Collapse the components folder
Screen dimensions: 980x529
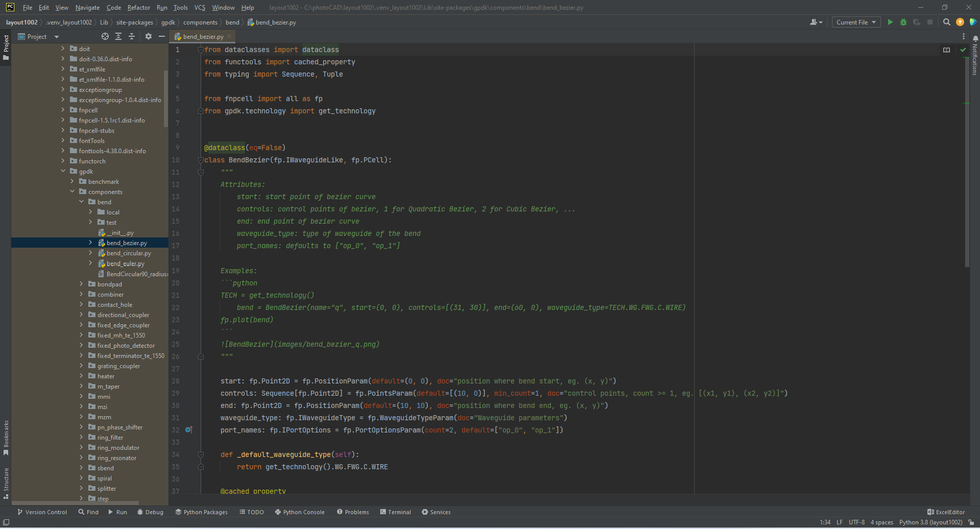pos(72,191)
